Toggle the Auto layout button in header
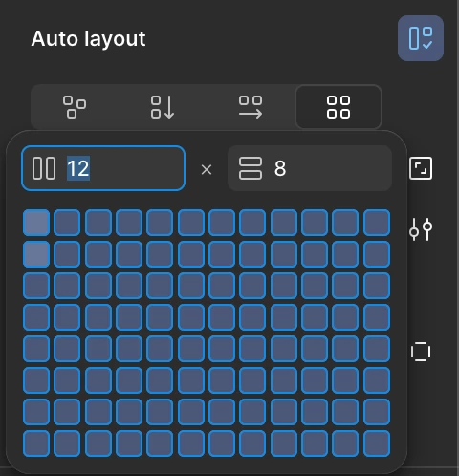459x476 pixels. tap(421, 38)
